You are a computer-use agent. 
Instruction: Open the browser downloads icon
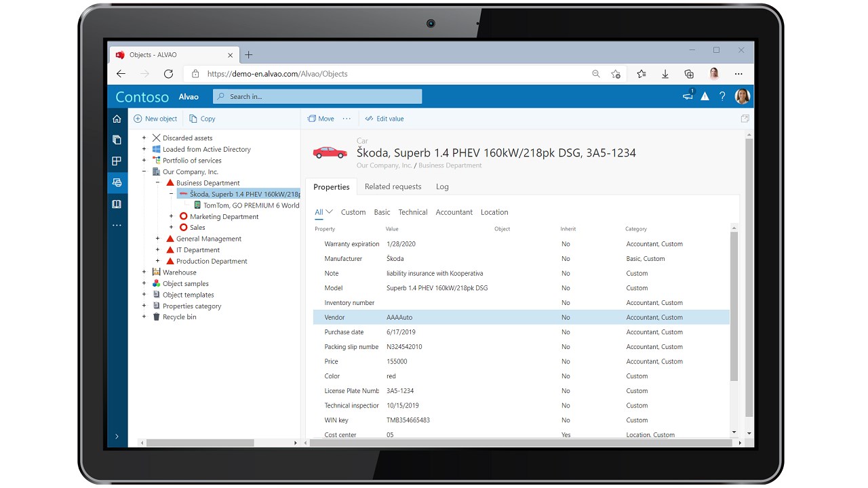click(665, 74)
